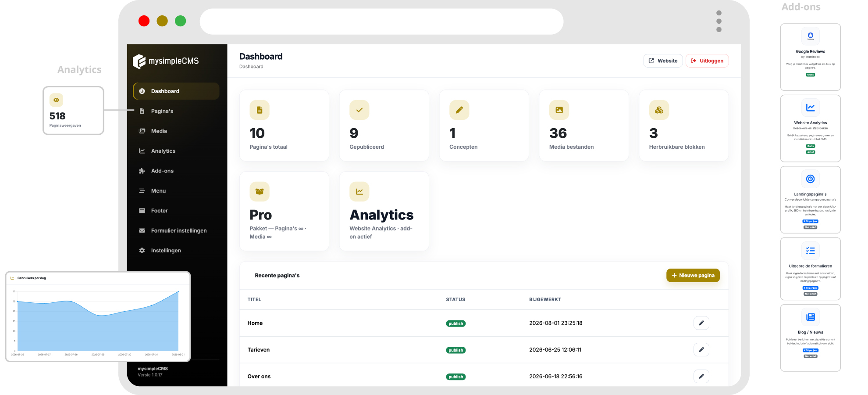Open Analytics from the sidebar navigation
Image resolution: width=868 pixels, height=395 pixels.
176,151
